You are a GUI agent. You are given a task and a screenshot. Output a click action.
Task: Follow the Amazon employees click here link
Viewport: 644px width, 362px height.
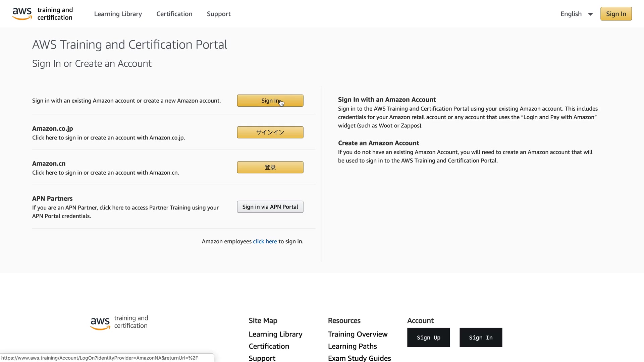[x=265, y=241]
